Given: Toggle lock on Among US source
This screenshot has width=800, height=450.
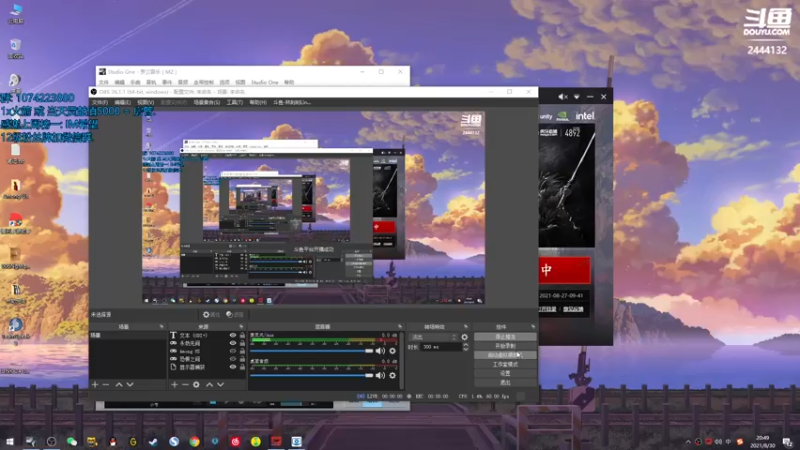Looking at the screenshot, I should coord(242,351).
